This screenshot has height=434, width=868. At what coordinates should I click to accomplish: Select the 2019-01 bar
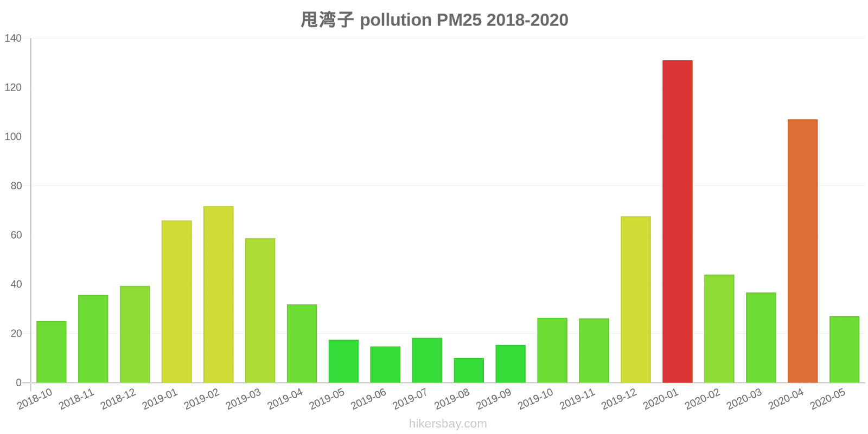tap(176, 302)
